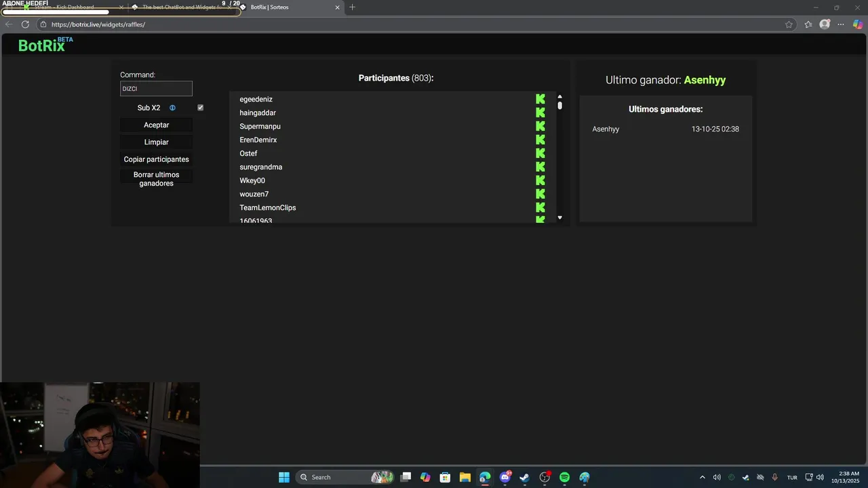
Task: Open Spotify on taskbar
Action: [564, 477]
